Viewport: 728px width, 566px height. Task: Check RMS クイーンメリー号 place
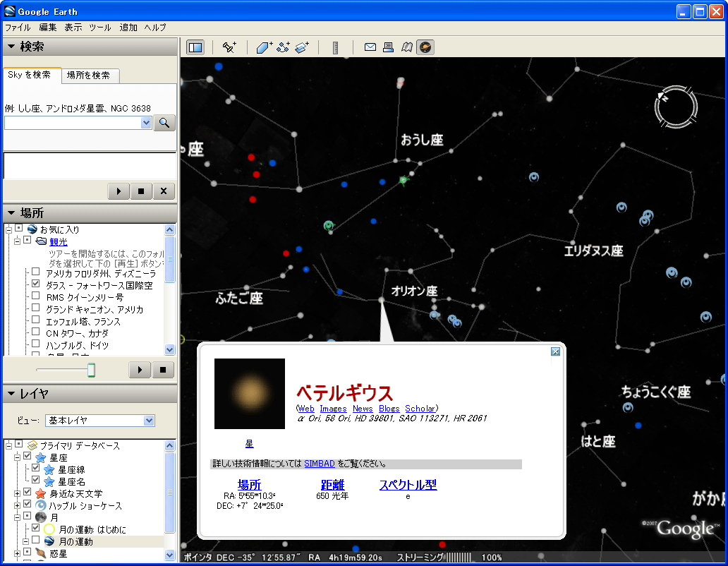[x=35, y=296]
